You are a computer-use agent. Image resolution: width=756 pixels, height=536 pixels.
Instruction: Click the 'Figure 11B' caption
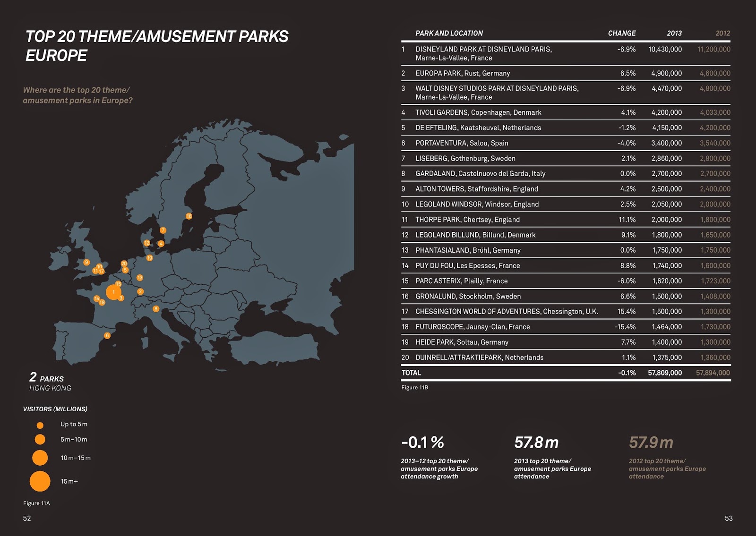click(x=414, y=387)
